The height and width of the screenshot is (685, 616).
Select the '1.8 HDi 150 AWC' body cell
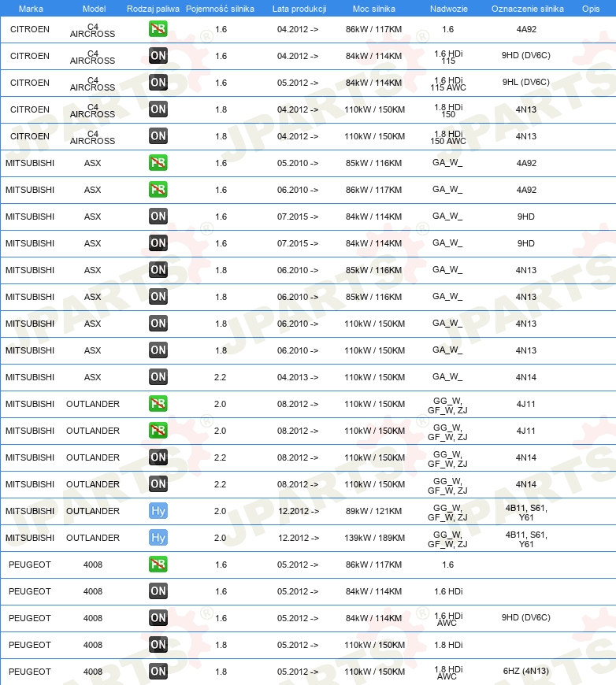(448, 137)
